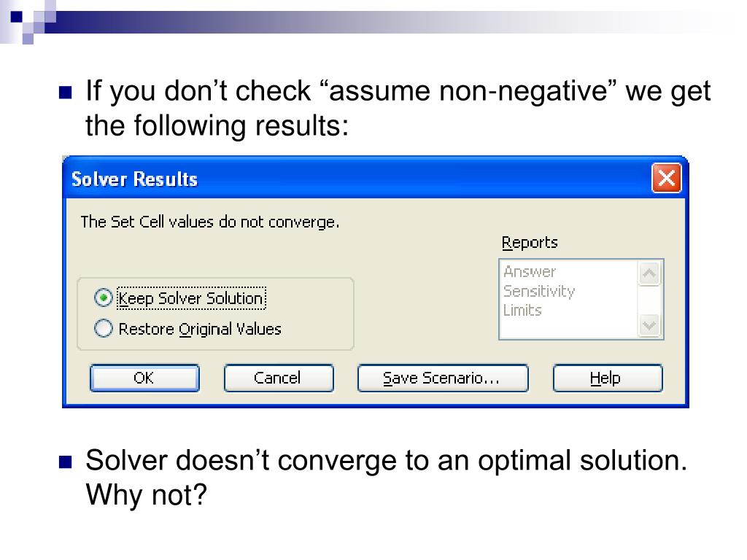Close the Solver Results dialog
Image resolution: width=747 pixels, height=560 pixels.
(667, 179)
